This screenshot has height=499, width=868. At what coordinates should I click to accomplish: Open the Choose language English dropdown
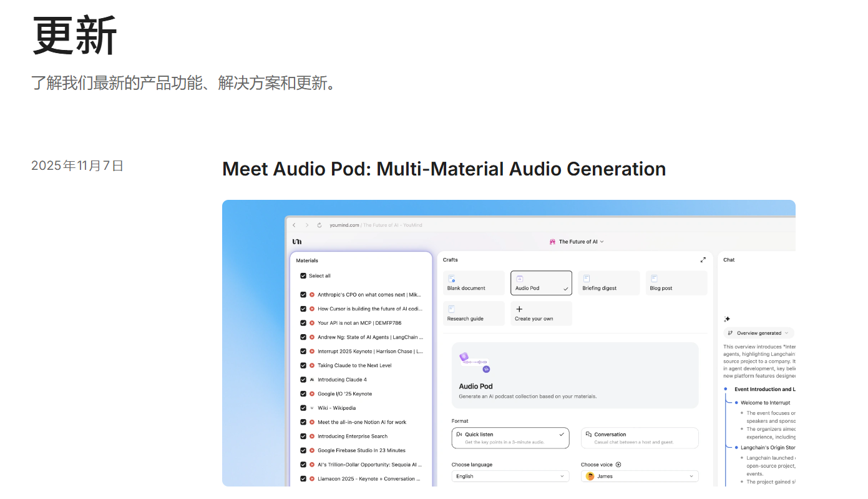(x=510, y=476)
